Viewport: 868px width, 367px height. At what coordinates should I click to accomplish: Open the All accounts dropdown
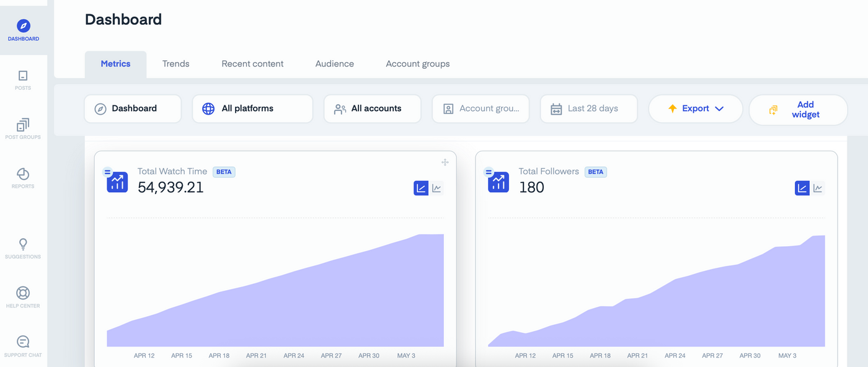pyautogui.click(x=373, y=108)
